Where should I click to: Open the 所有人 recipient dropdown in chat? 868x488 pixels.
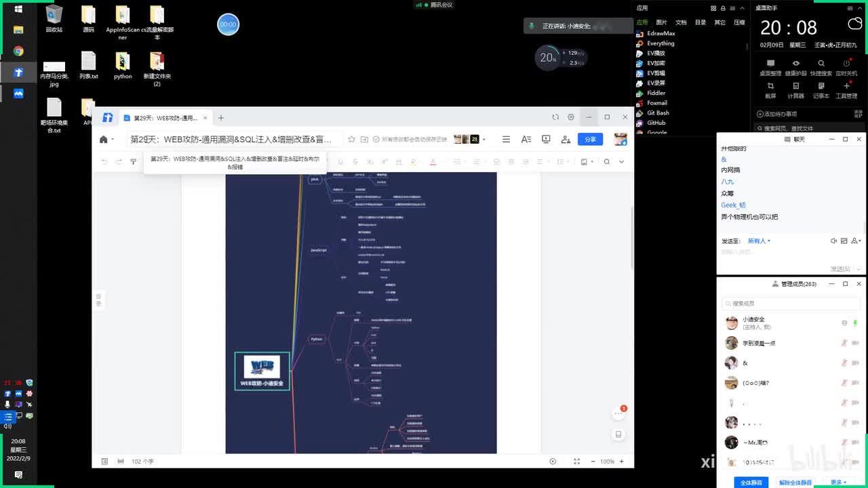[759, 241]
